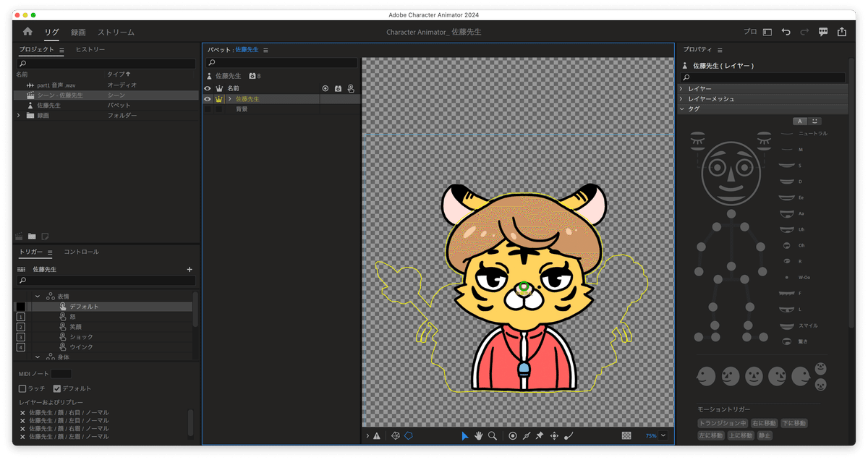Expand the レイヤー properties section
Viewport: 868px width, 460px height.
tap(681, 88)
